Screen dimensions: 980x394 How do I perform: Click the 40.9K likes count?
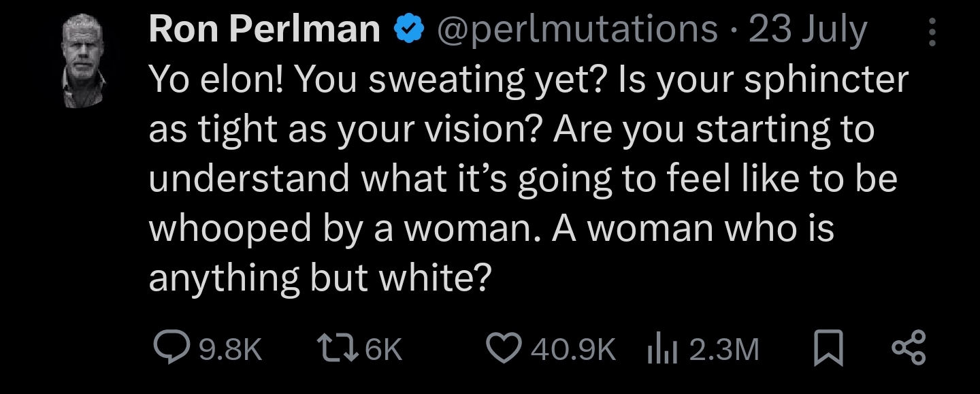tap(573, 350)
